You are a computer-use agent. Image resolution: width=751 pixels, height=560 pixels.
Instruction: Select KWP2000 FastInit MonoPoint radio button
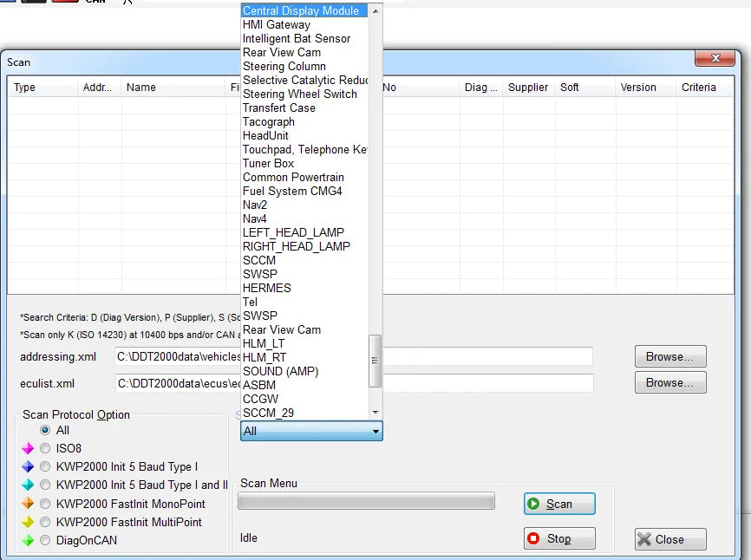tap(45, 504)
